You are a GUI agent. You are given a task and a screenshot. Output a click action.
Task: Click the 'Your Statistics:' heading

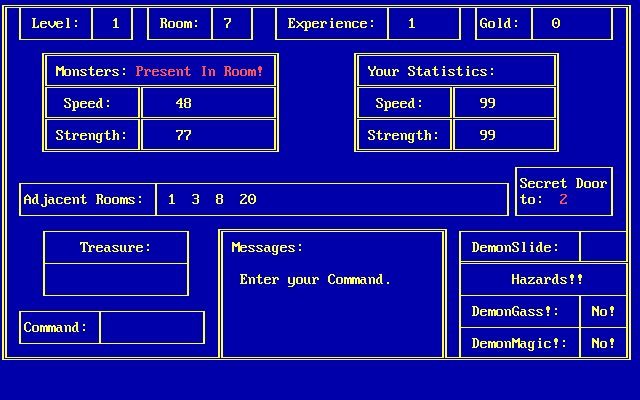(431, 71)
